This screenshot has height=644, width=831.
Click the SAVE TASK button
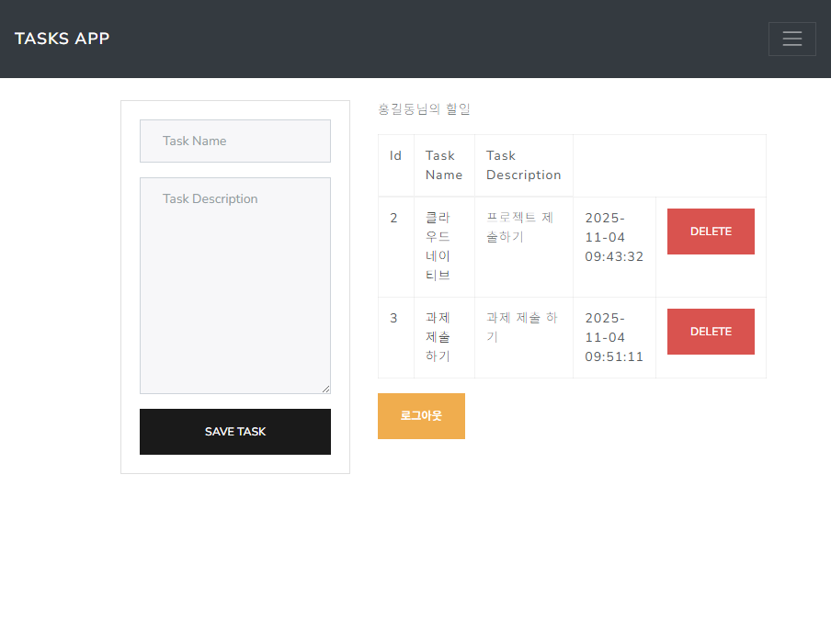click(x=234, y=432)
